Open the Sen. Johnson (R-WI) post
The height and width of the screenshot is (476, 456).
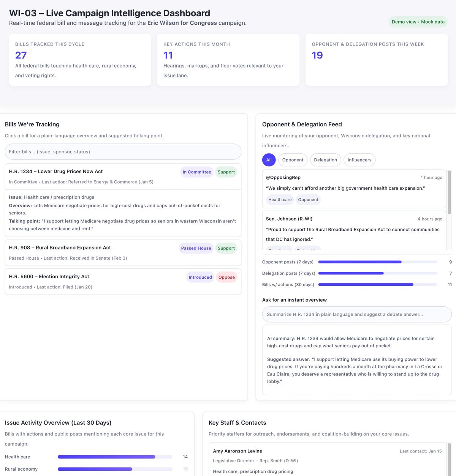point(354,230)
